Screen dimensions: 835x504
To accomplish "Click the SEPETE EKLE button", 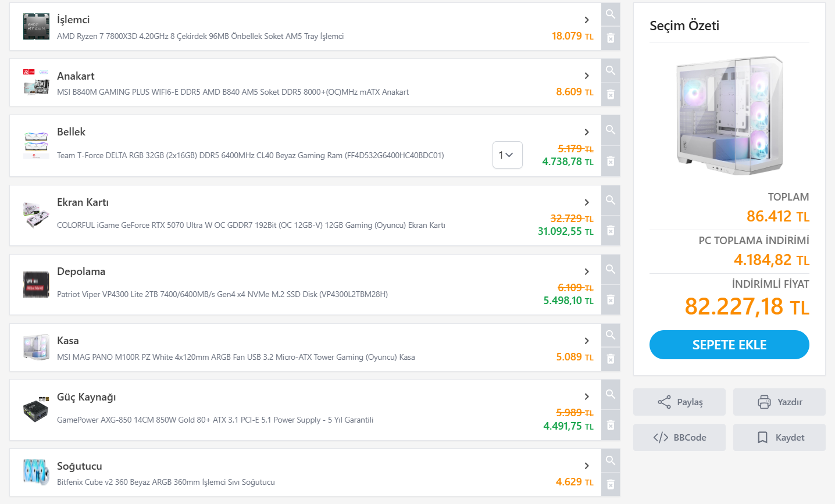I will point(729,345).
